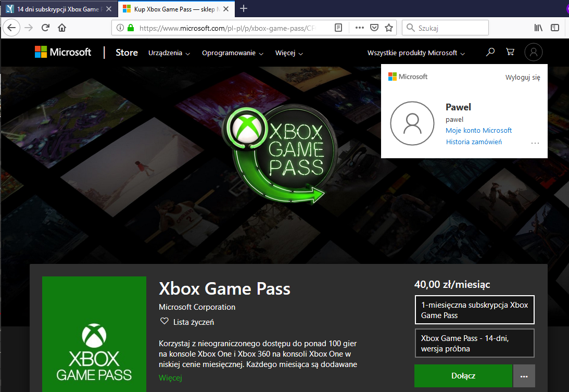Click the Lista życzeń label

pyautogui.click(x=194, y=322)
